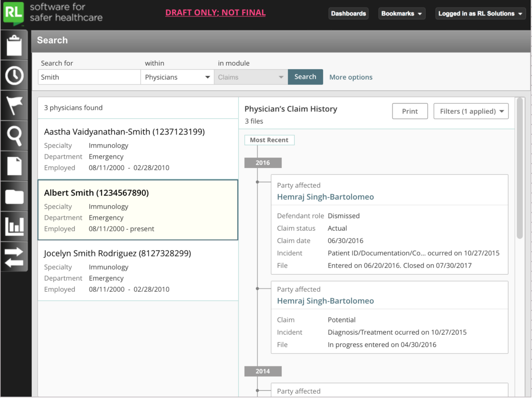Select Jocelyn Smith Rodriguez physician result
532x398 pixels.
pos(138,271)
